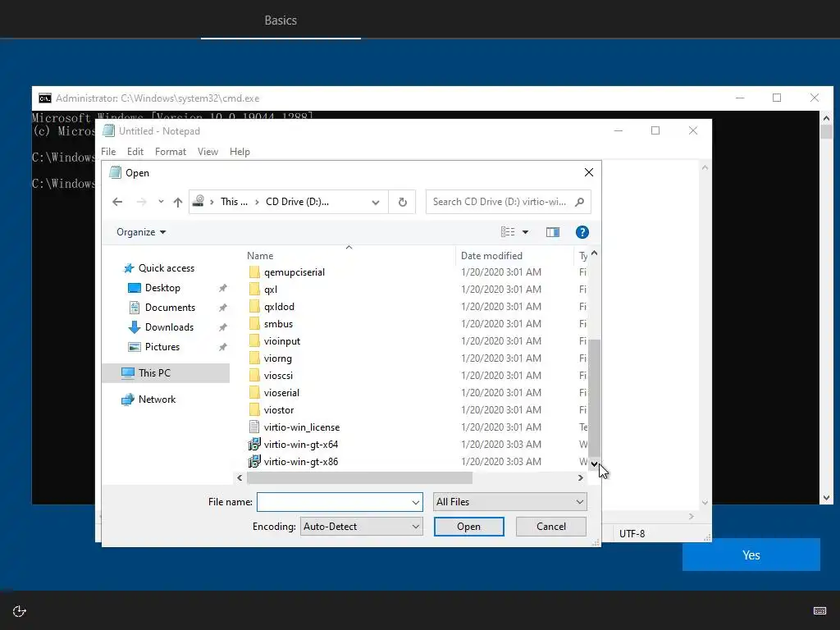The width and height of the screenshot is (840, 630).
Task: Select the viorng folder
Action: (x=277, y=358)
